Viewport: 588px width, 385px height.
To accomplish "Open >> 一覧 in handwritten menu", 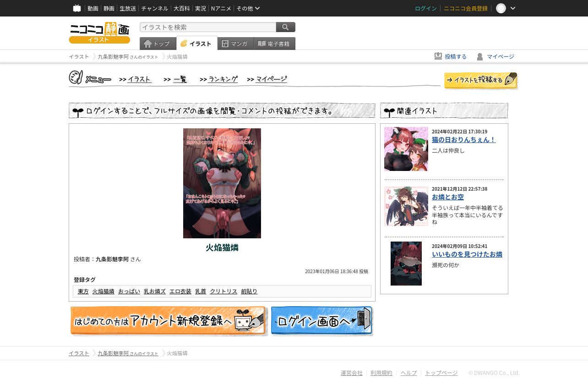I will pos(176,79).
